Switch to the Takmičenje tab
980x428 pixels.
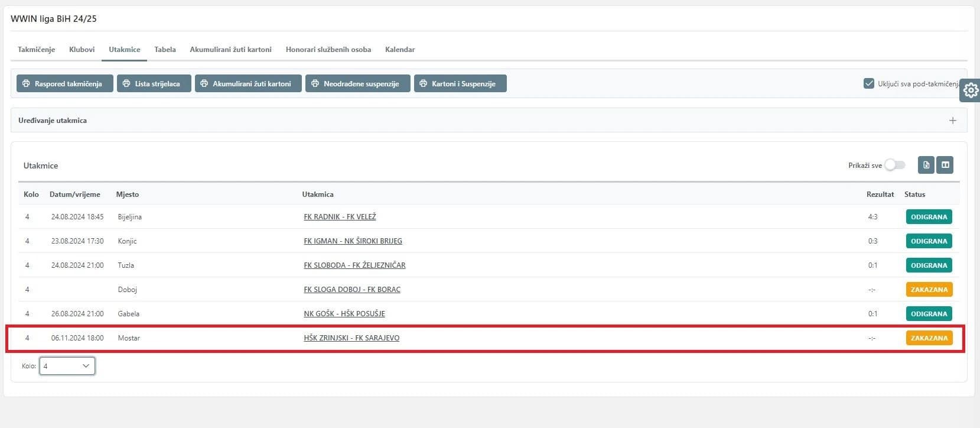[x=36, y=50]
